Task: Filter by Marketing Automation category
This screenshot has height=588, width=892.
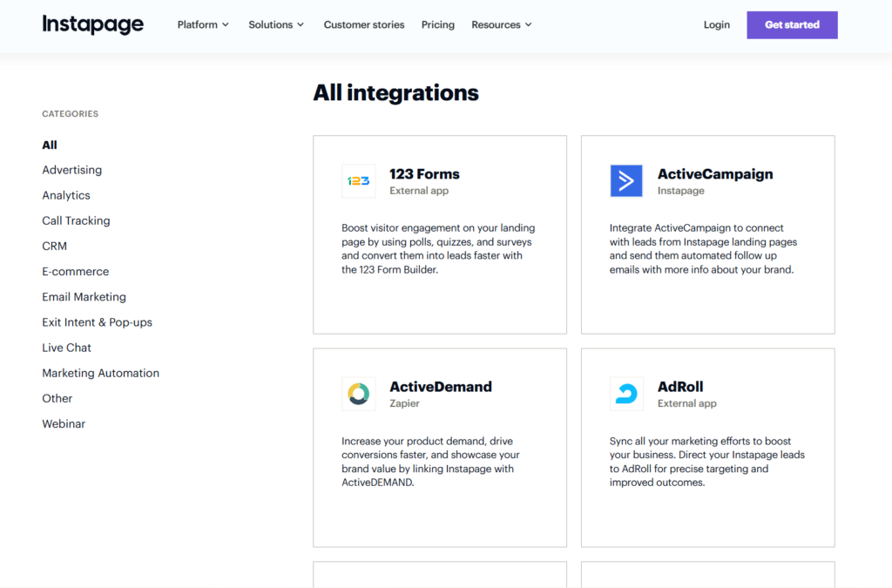Action: click(100, 373)
